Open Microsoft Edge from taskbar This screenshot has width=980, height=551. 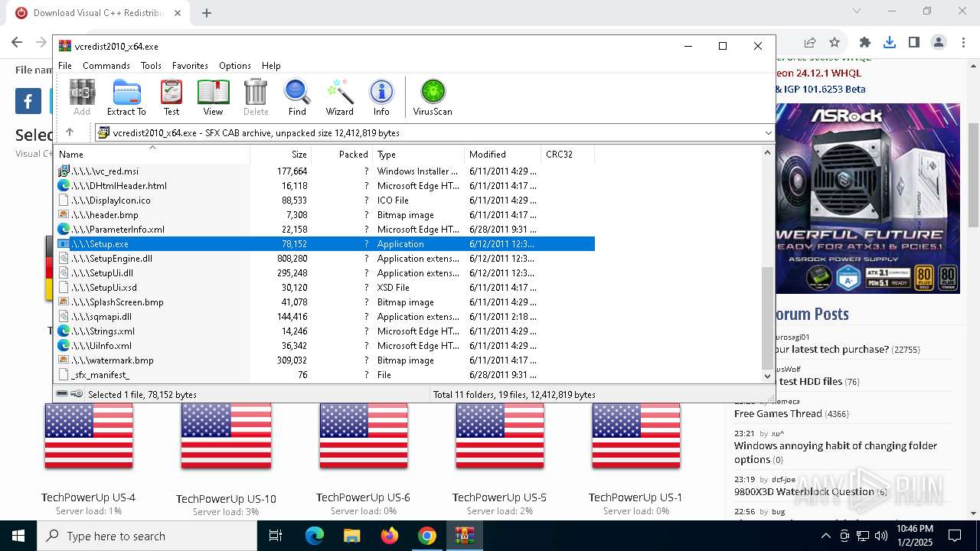coord(315,536)
